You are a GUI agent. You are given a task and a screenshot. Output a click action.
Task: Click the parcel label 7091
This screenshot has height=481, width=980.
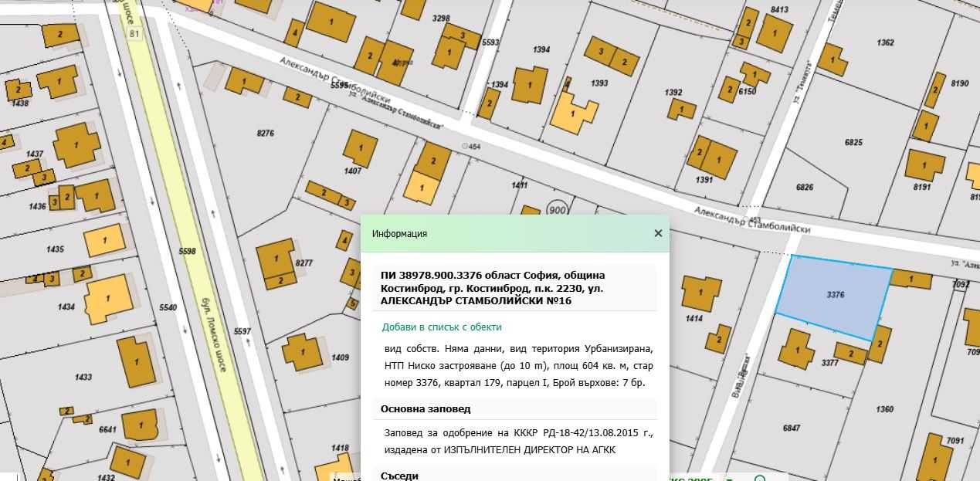[955, 441]
